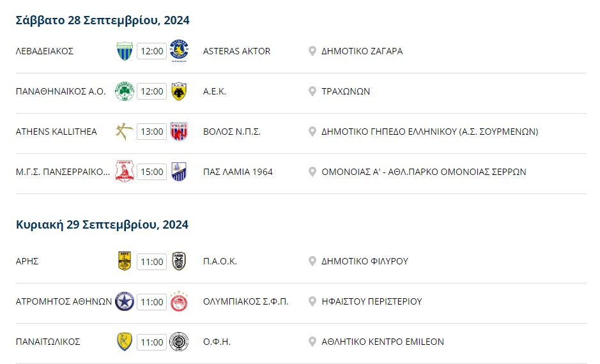This screenshot has height=364, width=600.
Task: Open the ΟΛΥΜΠΙΑΚΟΣ Σ.Φ.Π. team link
Action: [245, 301]
